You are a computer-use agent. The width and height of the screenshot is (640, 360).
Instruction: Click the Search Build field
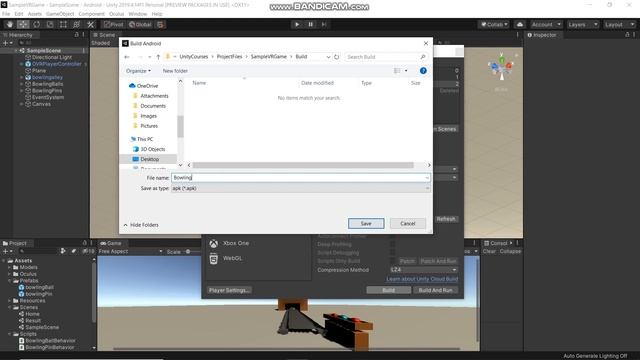[x=386, y=57]
